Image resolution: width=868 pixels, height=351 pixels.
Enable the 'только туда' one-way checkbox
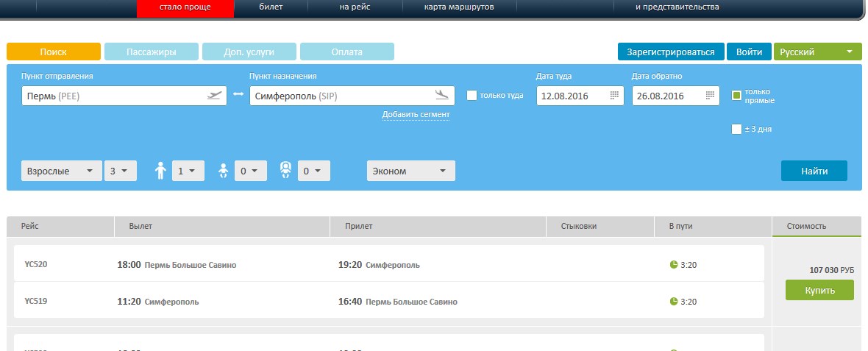point(472,96)
